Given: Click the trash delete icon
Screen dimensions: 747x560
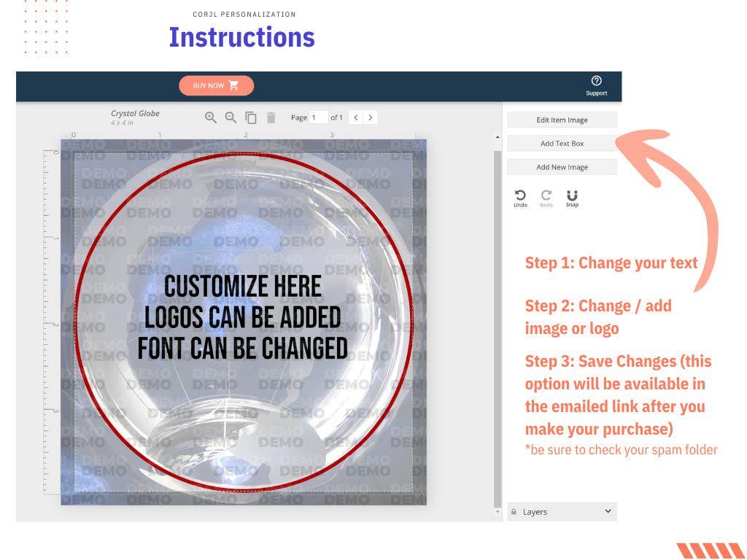Looking at the screenshot, I should 271,117.
